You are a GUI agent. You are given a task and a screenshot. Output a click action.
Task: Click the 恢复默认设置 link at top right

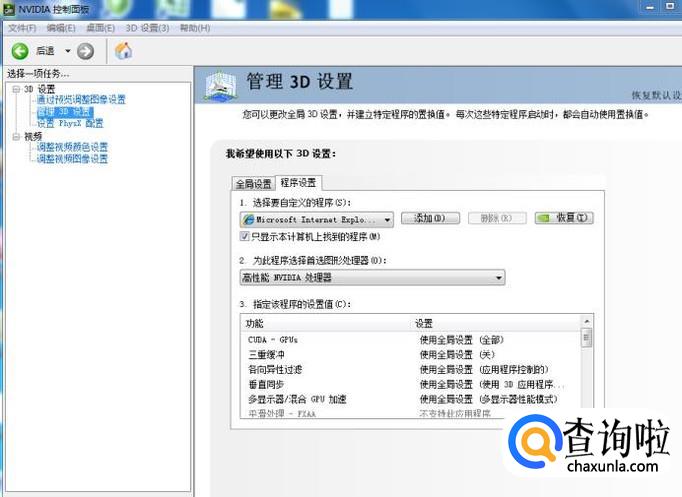(x=657, y=96)
